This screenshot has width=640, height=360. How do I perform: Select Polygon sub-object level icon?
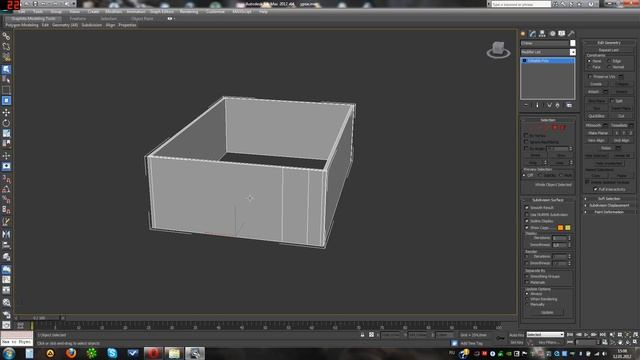tap(555, 128)
